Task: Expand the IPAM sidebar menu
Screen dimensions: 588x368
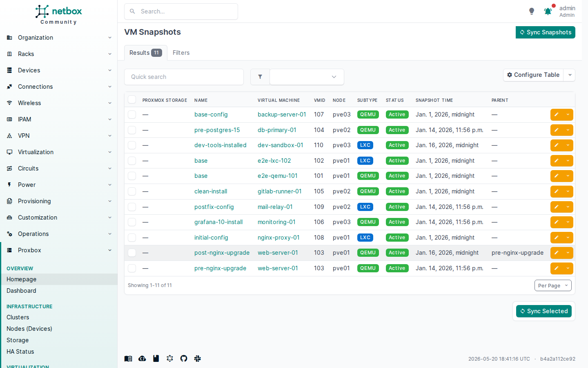Action: point(59,119)
